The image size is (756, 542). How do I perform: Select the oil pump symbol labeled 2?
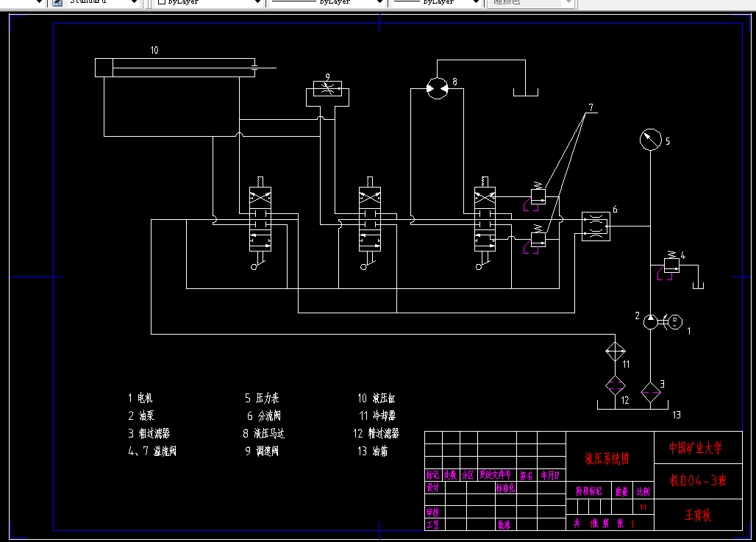[x=650, y=321]
